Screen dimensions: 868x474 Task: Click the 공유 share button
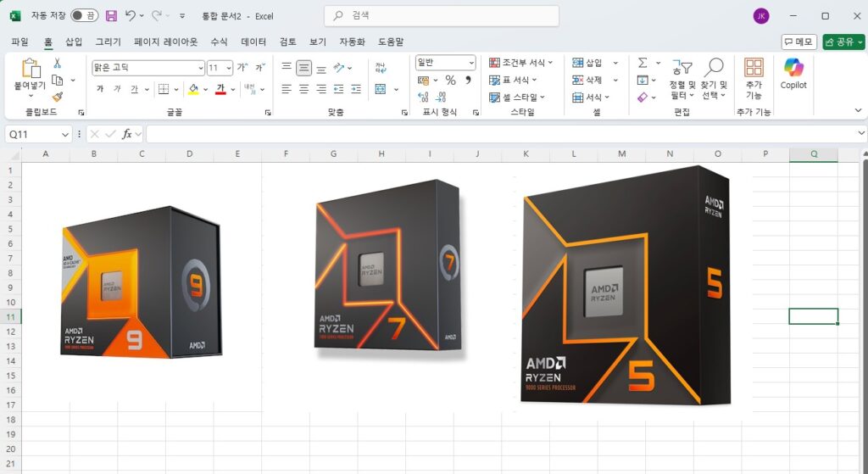click(x=843, y=42)
